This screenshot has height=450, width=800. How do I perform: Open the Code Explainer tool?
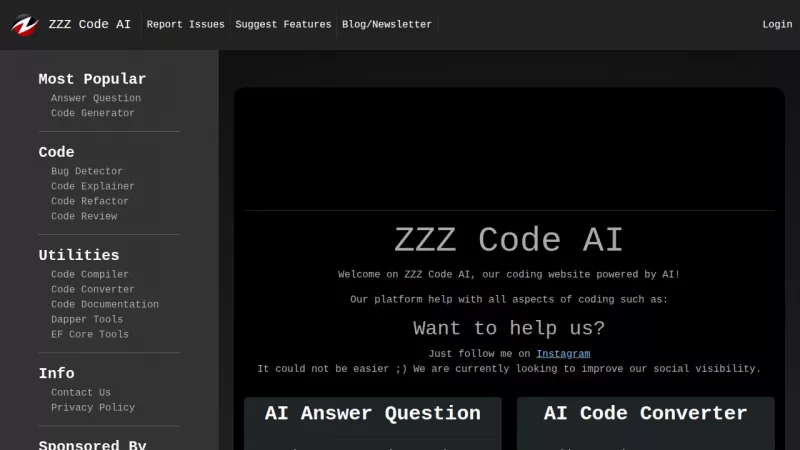coord(93,186)
